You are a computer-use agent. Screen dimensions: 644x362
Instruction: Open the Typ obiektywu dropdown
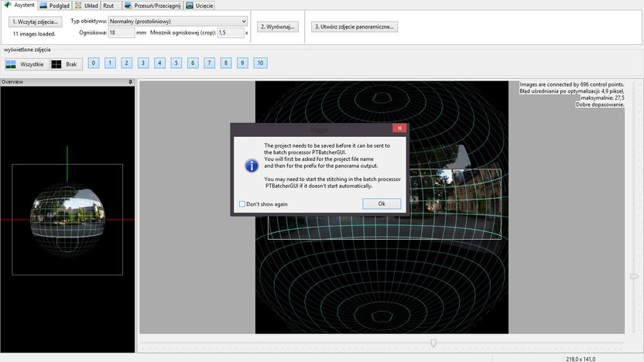coord(177,22)
